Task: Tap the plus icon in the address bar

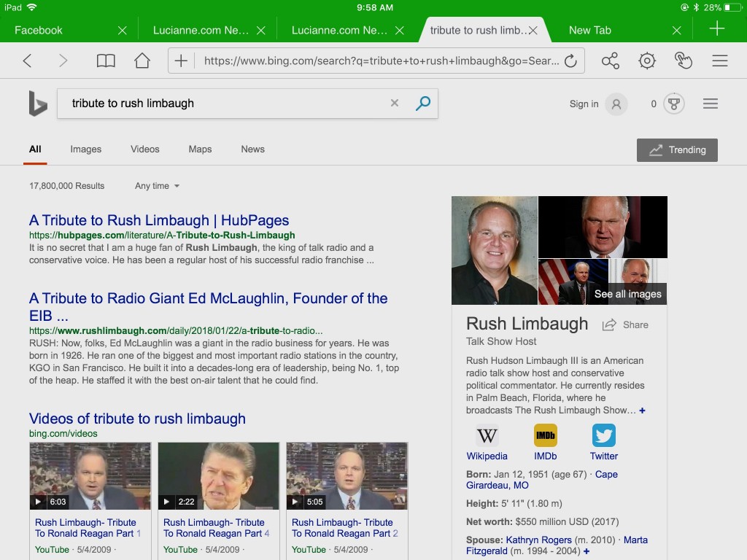Action: click(181, 61)
